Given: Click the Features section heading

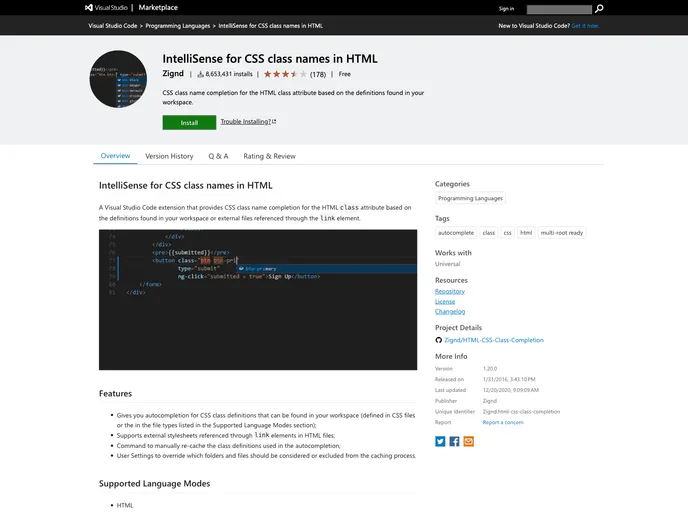Looking at the screenshot, I should point(115,394).
